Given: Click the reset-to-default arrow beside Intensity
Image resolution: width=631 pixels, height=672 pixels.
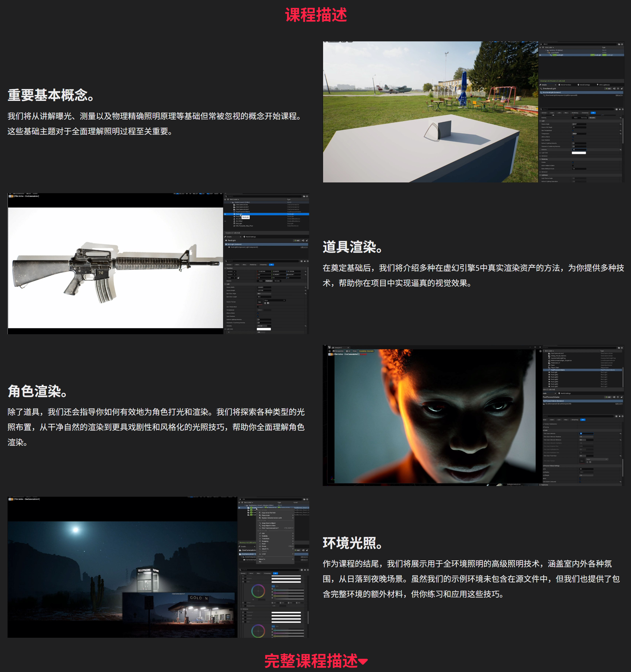Looking at the screenshot, I should point(306,326).
